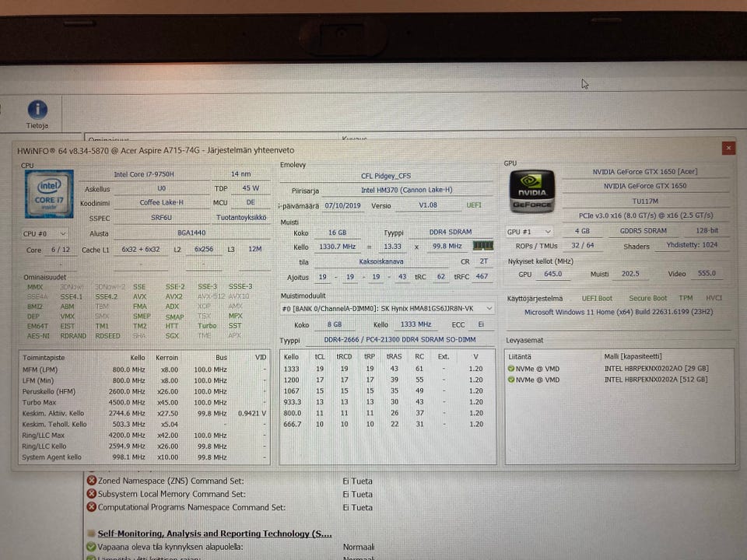The width and height of the screenshot is (747, 560).
Task: Click green check beside Vapaana oleva tila
Action: point(92,547)
